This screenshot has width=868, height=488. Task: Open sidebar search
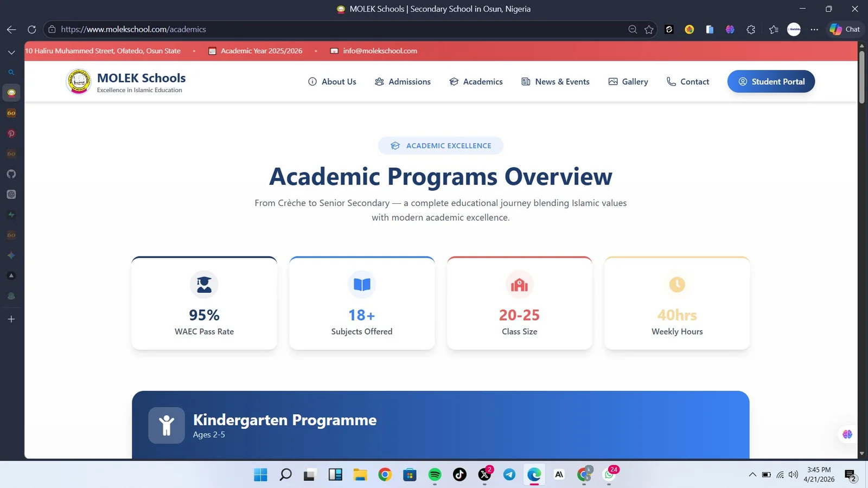click(11, 72)
